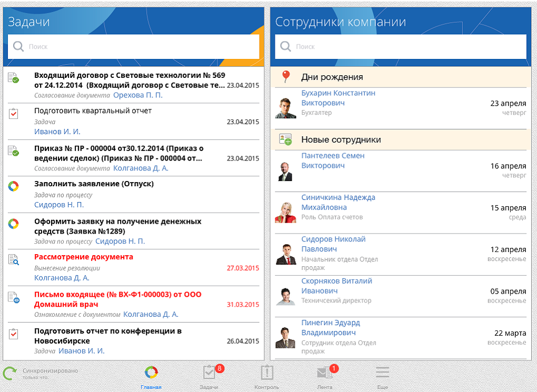
Task: Click the process icon beside Оформить заявку на получение
Action: click(x=13, y=224)
